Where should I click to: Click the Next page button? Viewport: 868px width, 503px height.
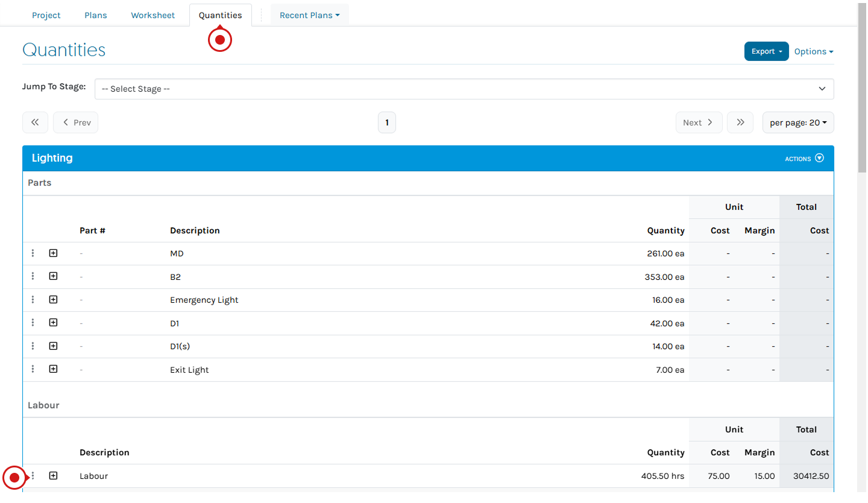699,122
